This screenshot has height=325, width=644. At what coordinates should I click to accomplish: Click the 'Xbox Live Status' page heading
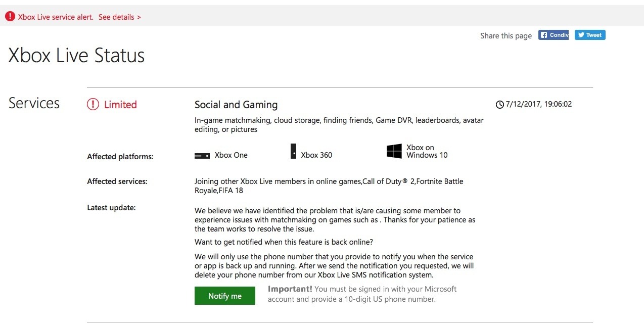(77, 55)
